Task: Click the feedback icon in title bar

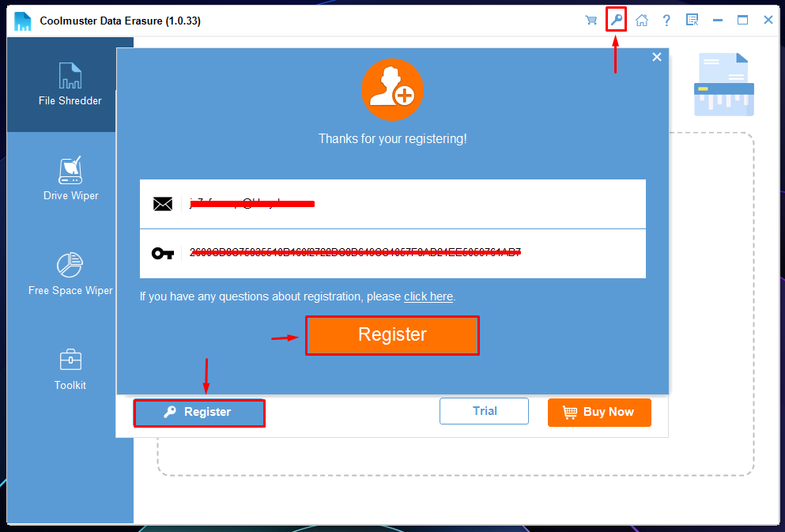Action: tap(692, 21)
